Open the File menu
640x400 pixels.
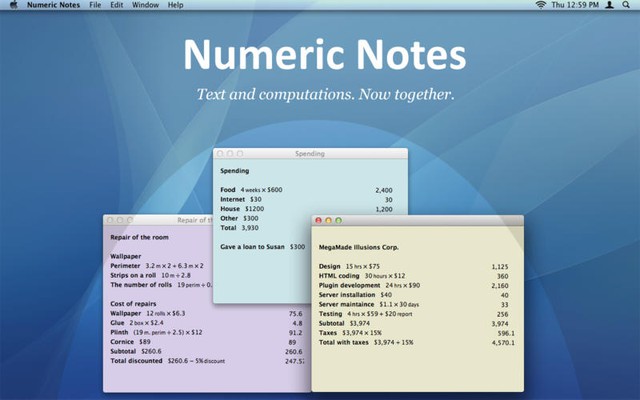point(95,5)
